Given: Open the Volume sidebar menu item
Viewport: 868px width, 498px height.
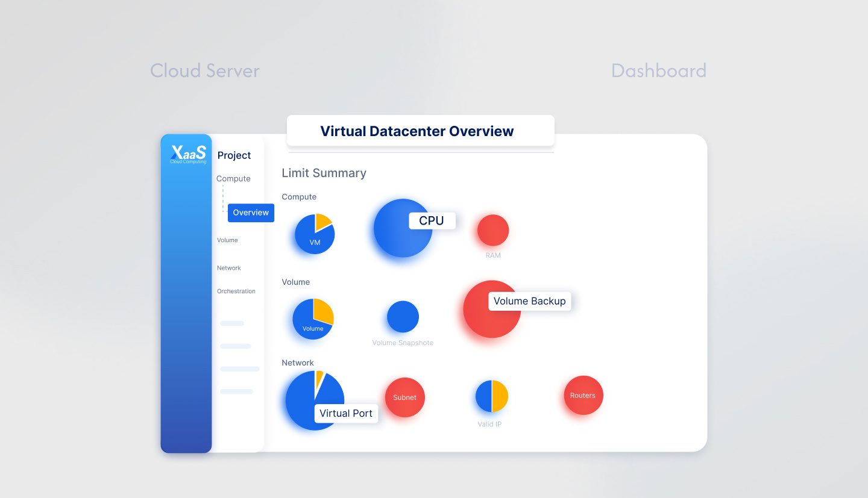Looking at the screenshot, I should click(x=227, y=240).
